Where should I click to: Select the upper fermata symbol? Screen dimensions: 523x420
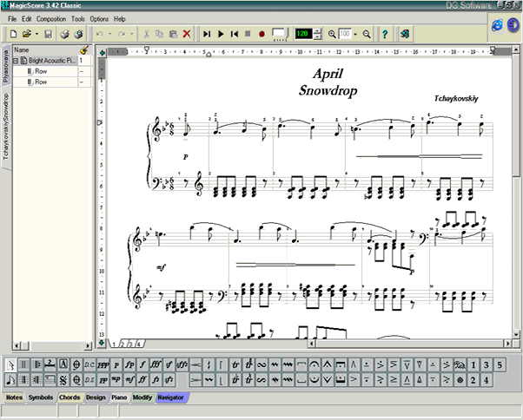[314, 365]
